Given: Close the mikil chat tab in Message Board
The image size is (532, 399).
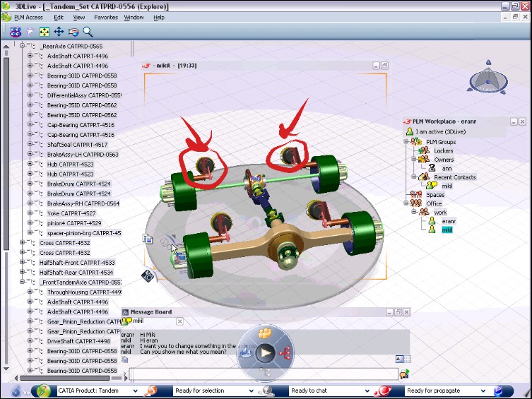Looking at the screenshot, I should point(180,321).
